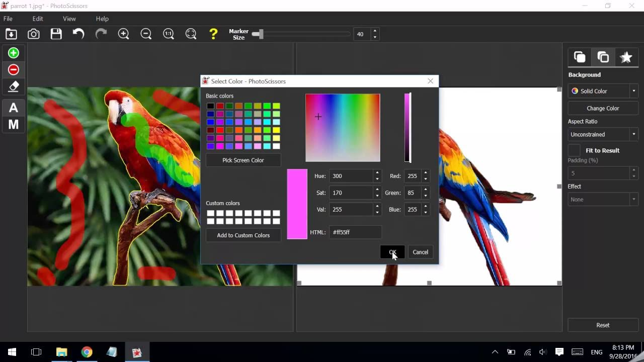Select the red basic color swatch
644x362 pixels.
(220, 130)
